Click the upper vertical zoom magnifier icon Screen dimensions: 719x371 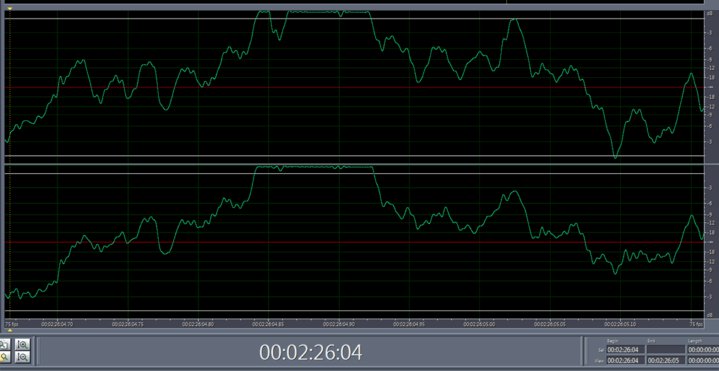[x=22, y=344]
